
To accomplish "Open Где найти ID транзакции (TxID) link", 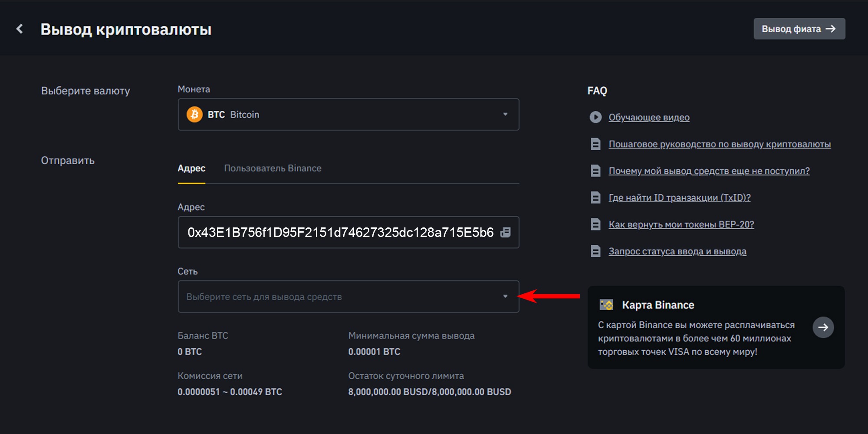I will (680, 198).
